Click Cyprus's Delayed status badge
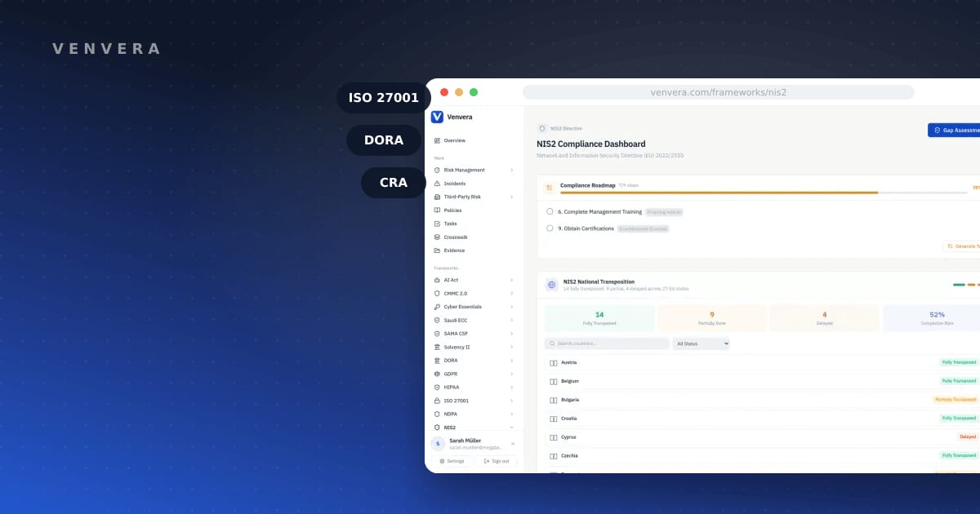Screen dimensions: 980x514 (968, 437)
